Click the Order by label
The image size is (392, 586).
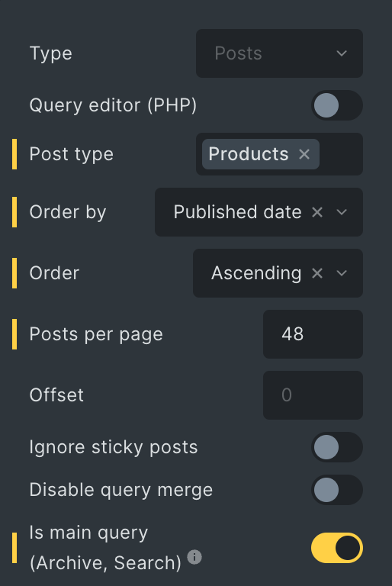(68, 212)
